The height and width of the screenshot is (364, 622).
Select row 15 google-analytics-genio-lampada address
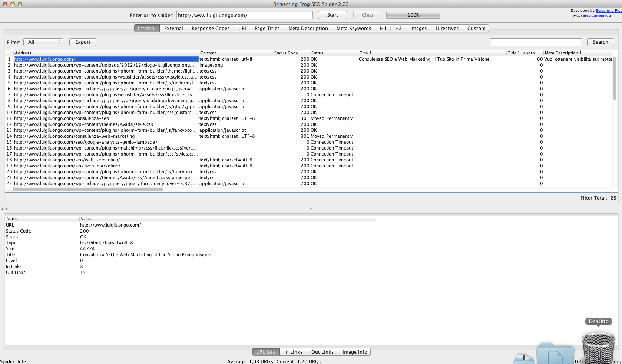pyautogui.click(x=106, y=142)
